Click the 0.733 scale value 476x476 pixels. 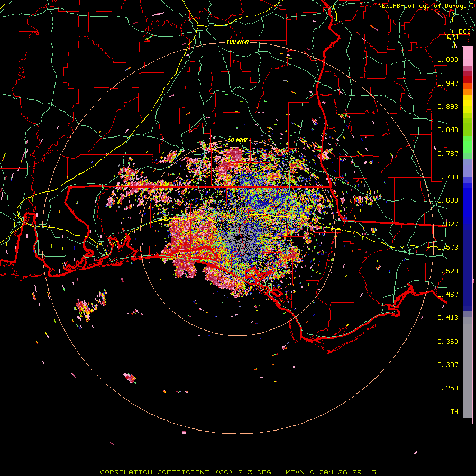(x=448, y=177)
